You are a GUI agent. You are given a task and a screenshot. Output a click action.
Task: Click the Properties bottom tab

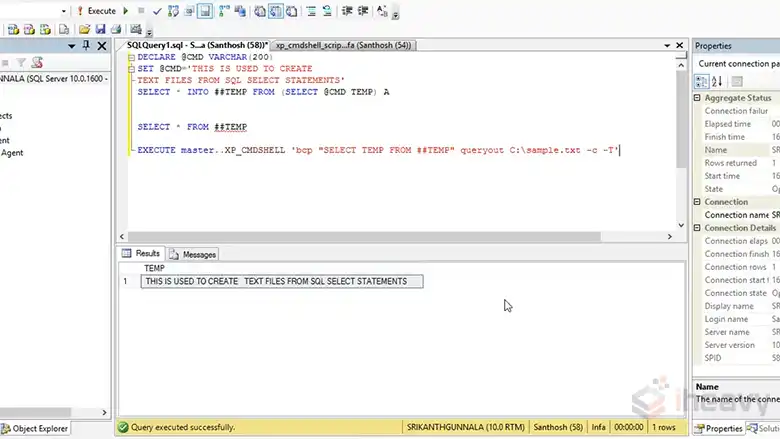tap(719, 429)
